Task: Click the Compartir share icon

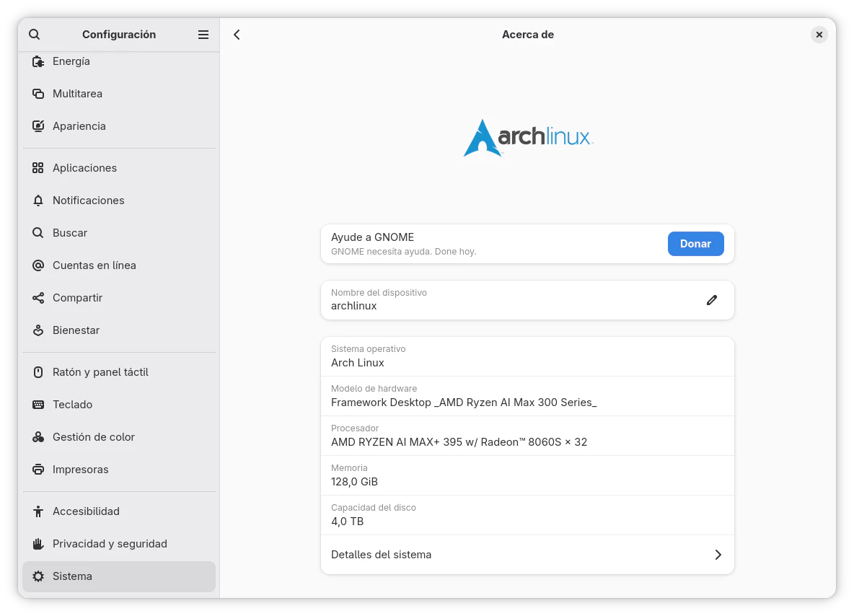Action: point(38,298)
